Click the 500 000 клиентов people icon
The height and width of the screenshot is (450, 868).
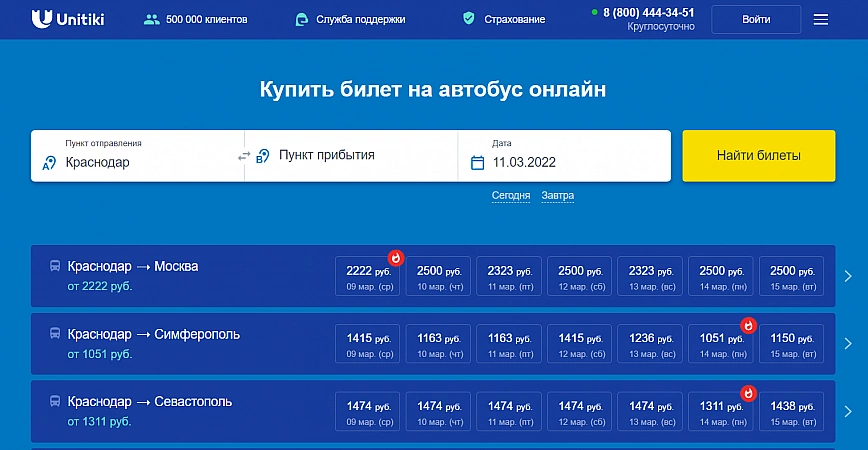pos(151,19)
